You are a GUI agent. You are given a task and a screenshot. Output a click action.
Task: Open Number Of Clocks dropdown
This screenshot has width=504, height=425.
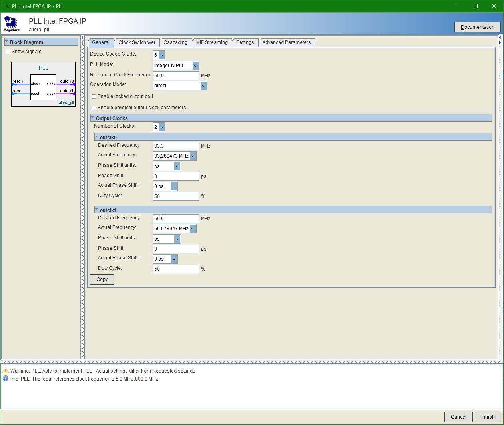(161, 127)
